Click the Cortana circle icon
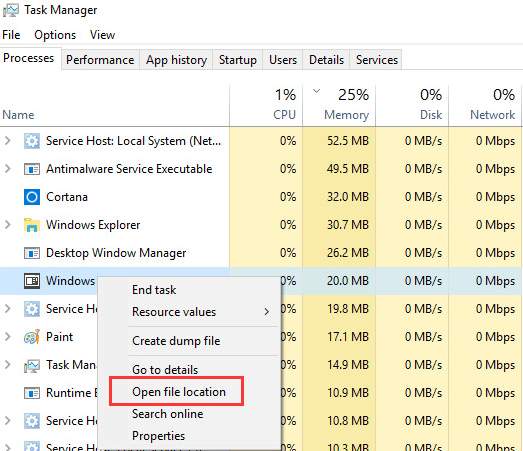 point(32,197)
